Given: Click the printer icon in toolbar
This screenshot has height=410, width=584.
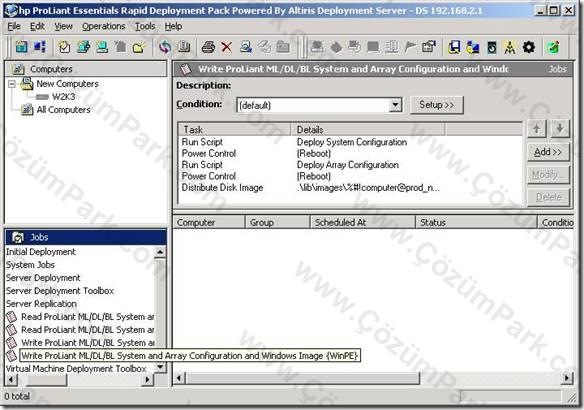Looking at the screenshot, I should coord(208,47).
